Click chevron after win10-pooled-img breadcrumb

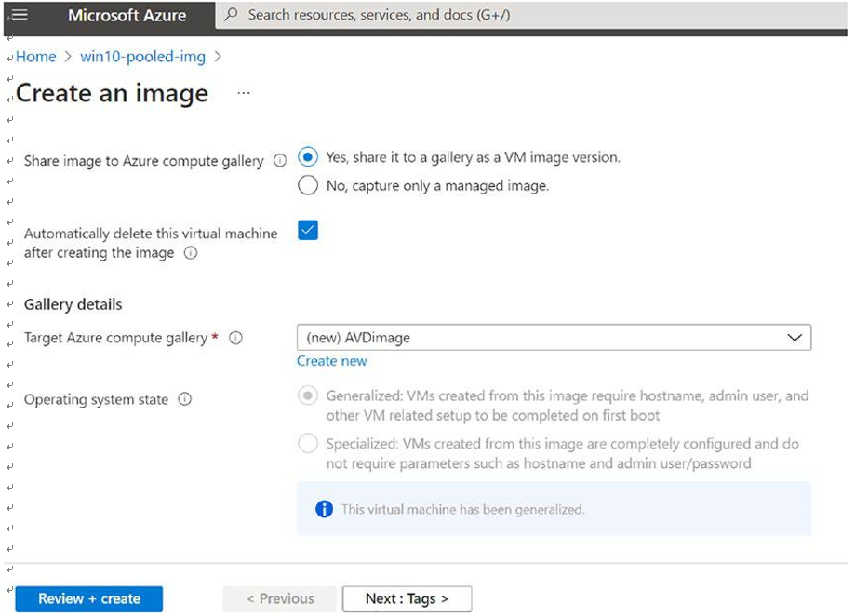(218, 57)
